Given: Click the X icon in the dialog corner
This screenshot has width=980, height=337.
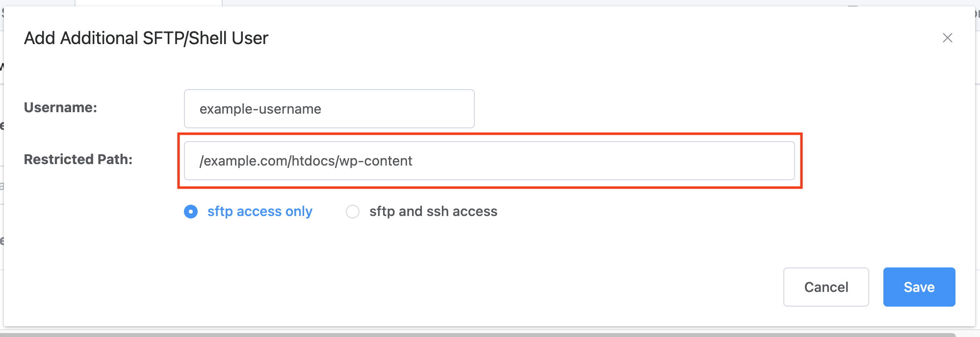Looking at the screenshot, I should (948, 38).
